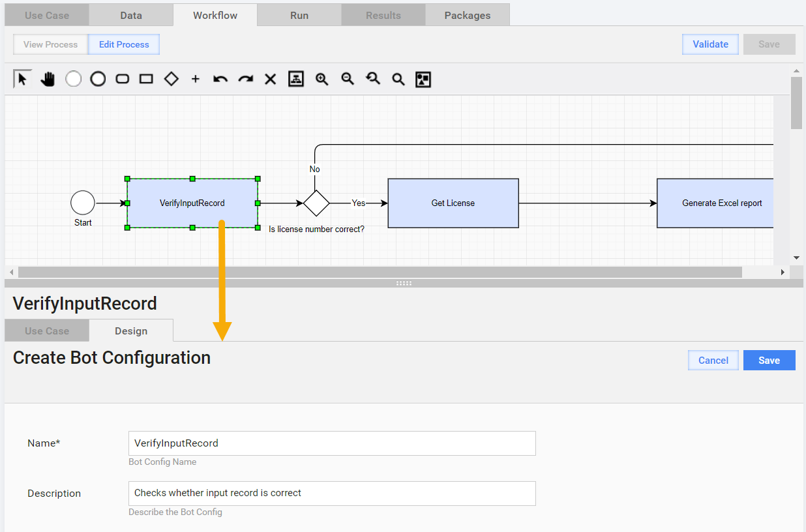Click the plain magnifier fit-zoom icon
806x532 pixels.
tap(398, 80)
